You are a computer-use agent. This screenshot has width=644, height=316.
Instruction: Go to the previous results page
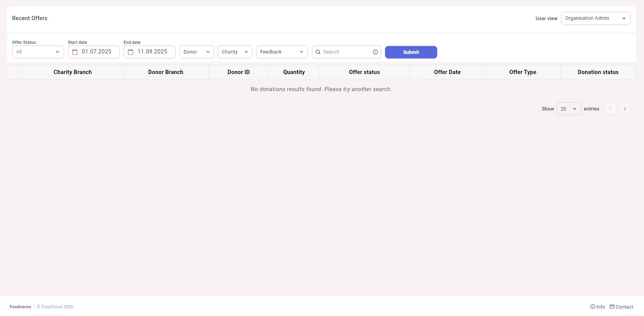tap(610, 109)
